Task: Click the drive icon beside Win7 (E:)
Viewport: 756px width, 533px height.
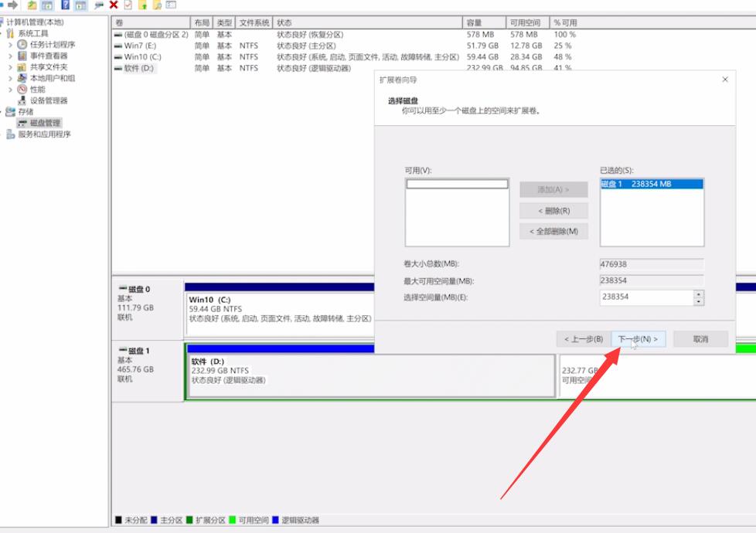Action: point(118,46)
